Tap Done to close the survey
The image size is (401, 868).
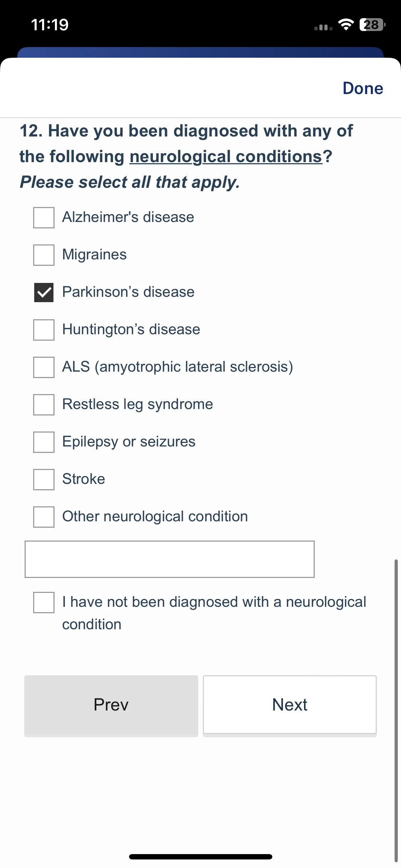(x=363, y=88)
